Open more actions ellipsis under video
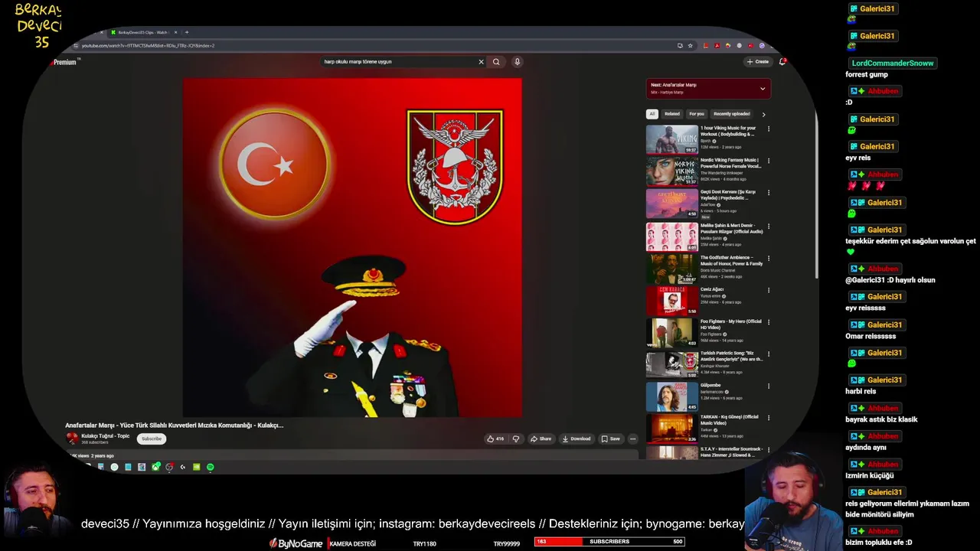This screenshot has height=551, width=980. [632, 439]
